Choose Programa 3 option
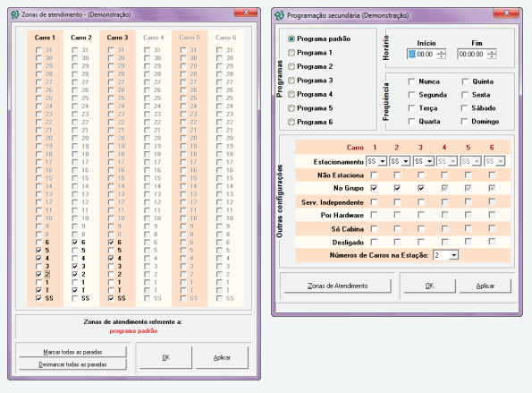Viewport: 532px width, 393px height. click(291, 81)
